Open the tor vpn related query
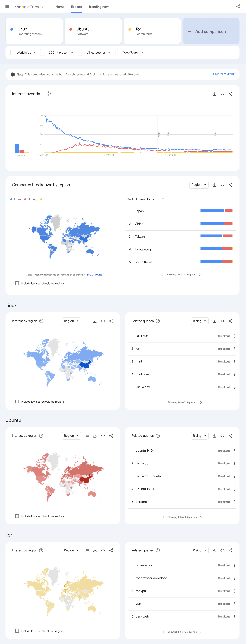The height and width of the screenshot is (644, 246). pos(141,591)
